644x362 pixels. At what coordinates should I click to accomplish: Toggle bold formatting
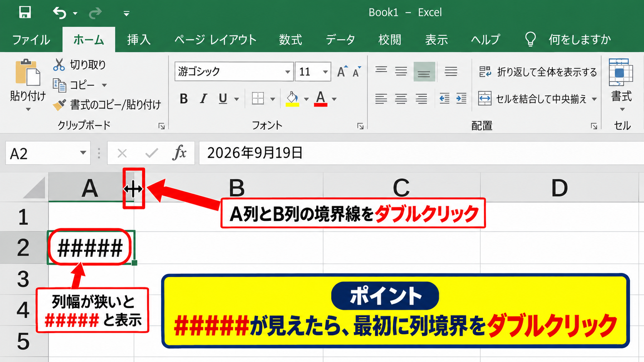184,99
